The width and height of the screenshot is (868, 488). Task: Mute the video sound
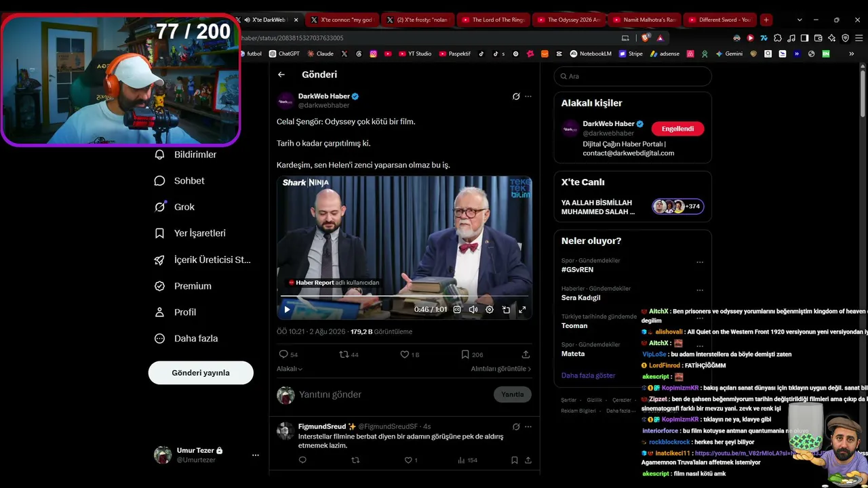473,310
